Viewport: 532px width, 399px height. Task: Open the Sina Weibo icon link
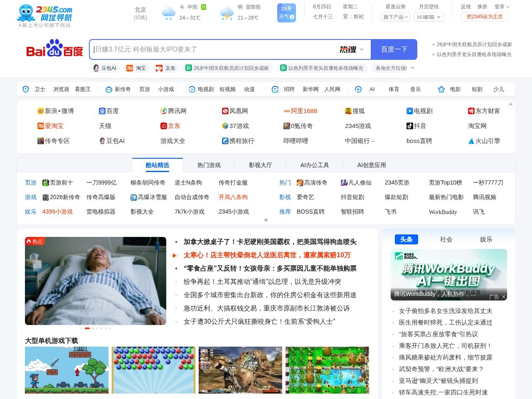pyautogui.click(x=41, y=111)
